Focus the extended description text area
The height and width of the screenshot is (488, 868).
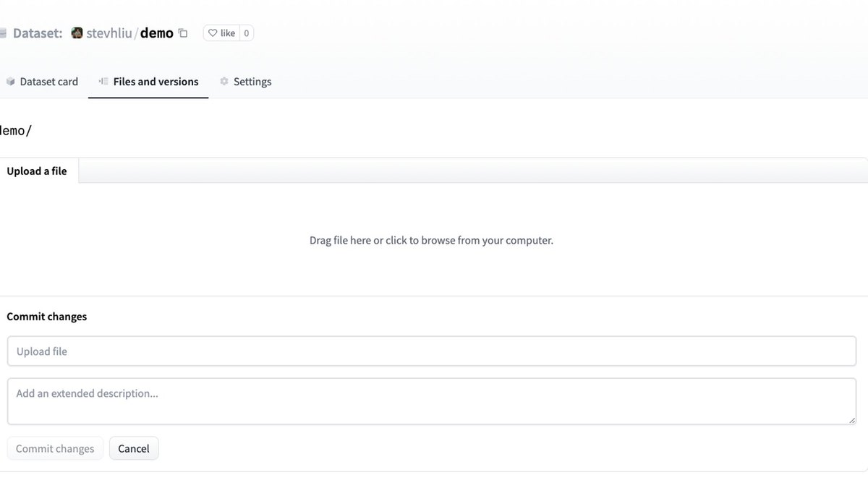pyautogui.click(x=432, y=401)
